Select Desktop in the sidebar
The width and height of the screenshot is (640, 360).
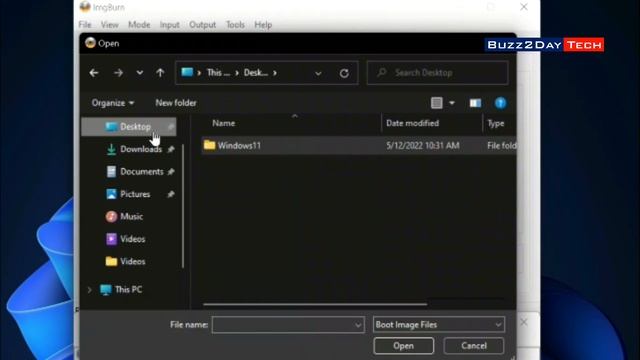(129, 127)
